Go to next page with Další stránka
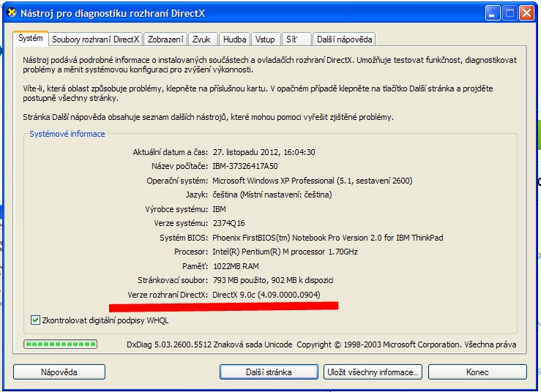This screenshot has width=541, height=392. [x=269, y=372]
